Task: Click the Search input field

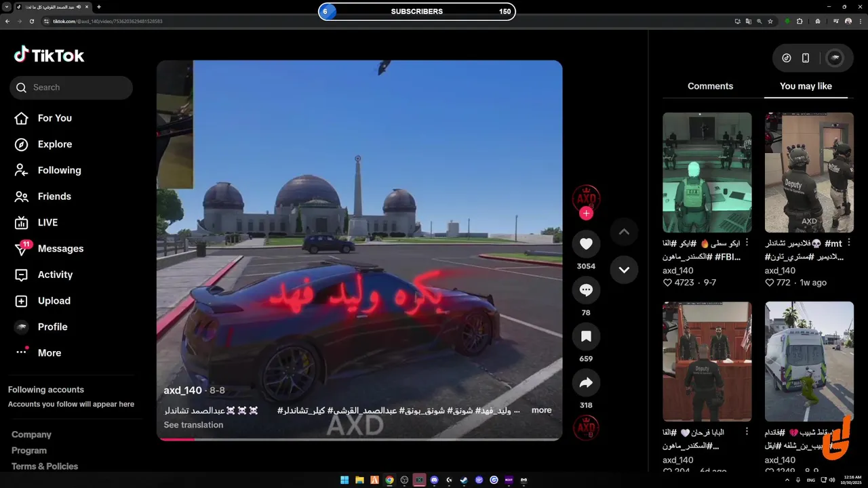Action: point(71,87)
